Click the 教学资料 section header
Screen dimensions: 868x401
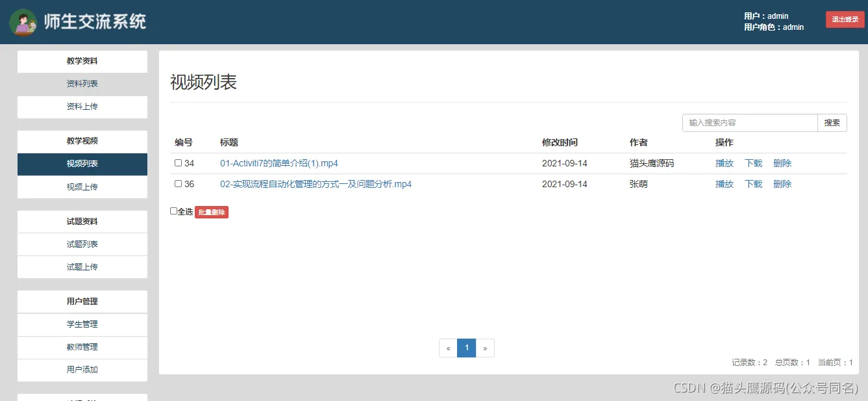point(82,61)
